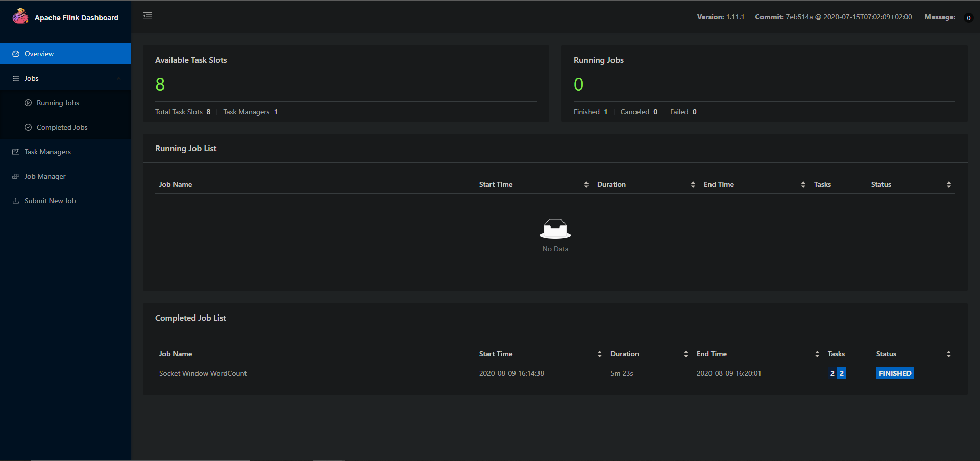Sort Completed Job List by Start Time
This screenshot has height=461, width=980.
coord(600,354)
